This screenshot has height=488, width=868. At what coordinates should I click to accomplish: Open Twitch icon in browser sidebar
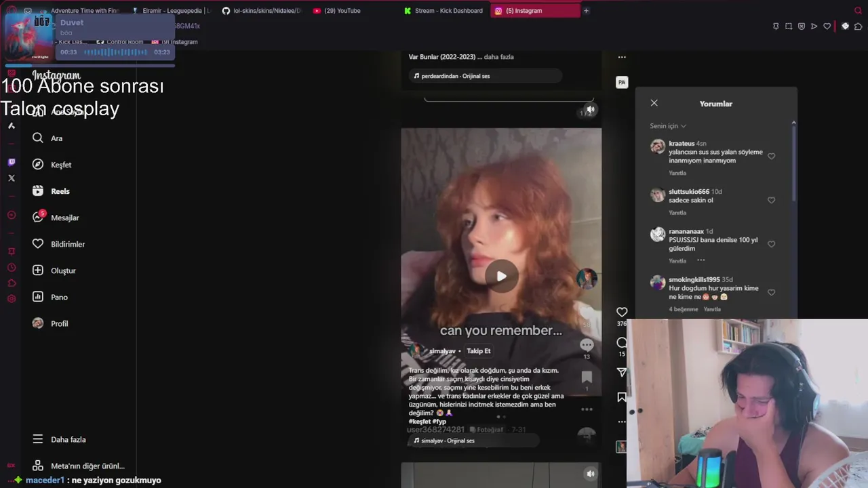pos(12,162)
